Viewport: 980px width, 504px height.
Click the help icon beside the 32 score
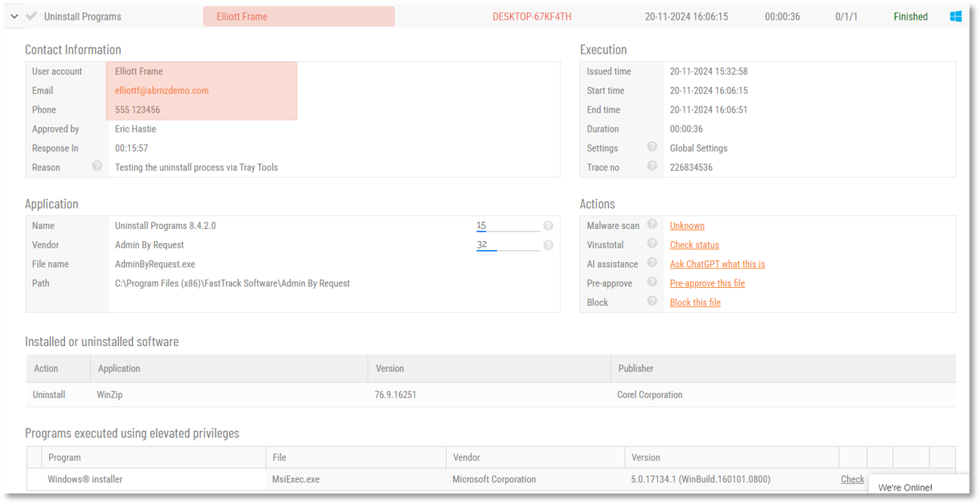[x=548, y=245]
